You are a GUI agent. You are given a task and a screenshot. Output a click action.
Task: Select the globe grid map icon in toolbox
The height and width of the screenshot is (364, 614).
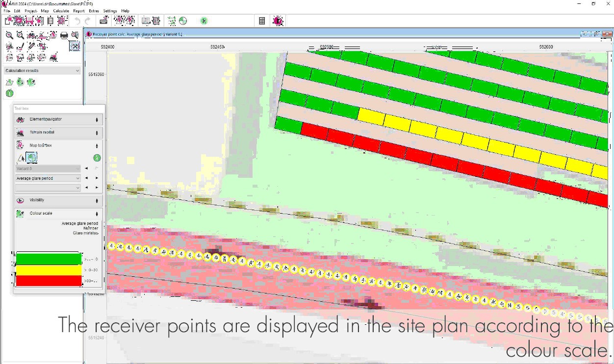pos(31,158)
